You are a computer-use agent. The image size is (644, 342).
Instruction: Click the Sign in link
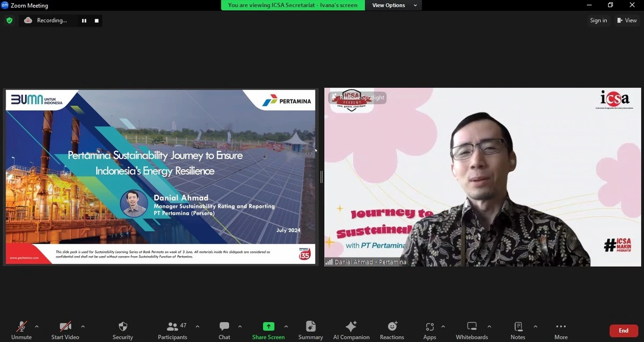coord(598,20)
